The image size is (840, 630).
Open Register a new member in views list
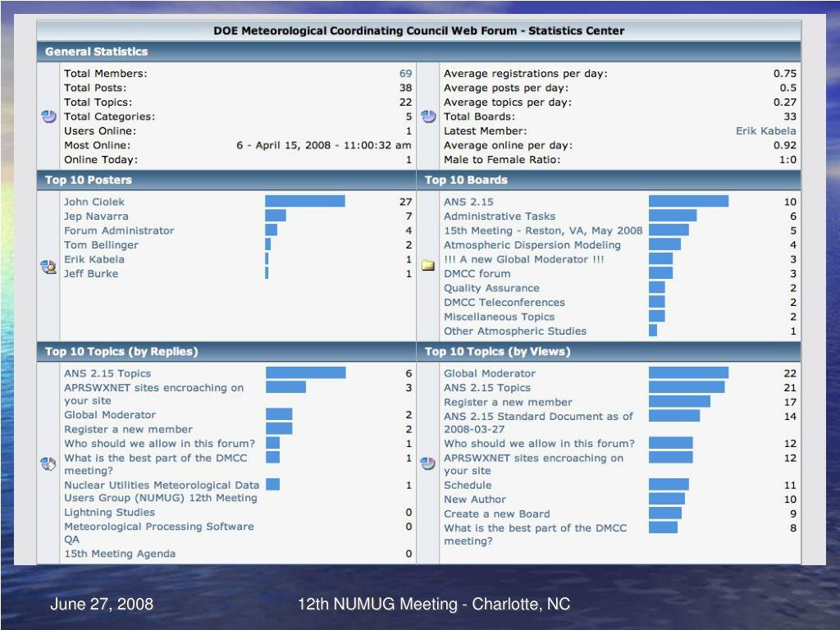(508, 402)
